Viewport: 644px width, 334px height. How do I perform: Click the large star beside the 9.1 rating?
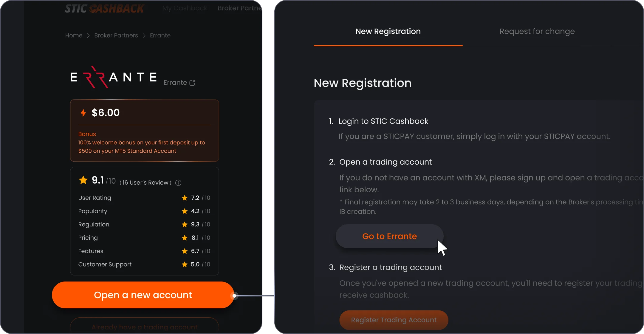coord(83,180)
